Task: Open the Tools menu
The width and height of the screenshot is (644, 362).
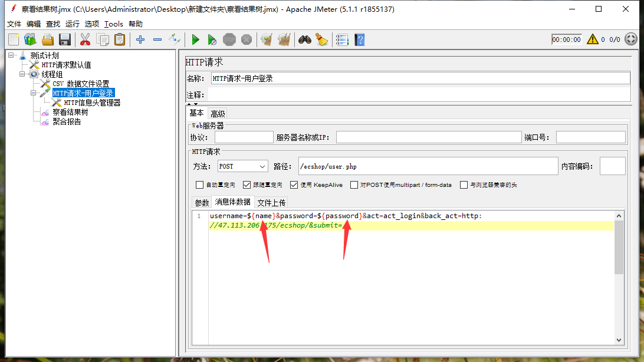Action: [114, 24]
